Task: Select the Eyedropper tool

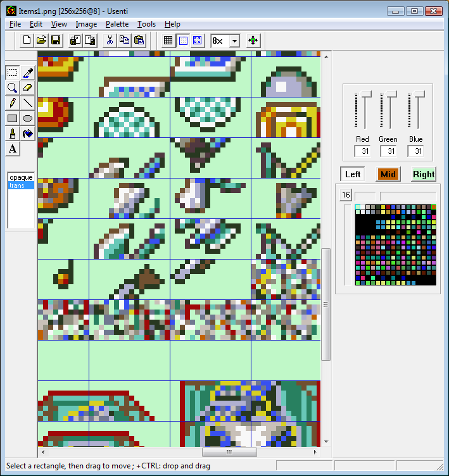Action: click(x=28, y=73)
